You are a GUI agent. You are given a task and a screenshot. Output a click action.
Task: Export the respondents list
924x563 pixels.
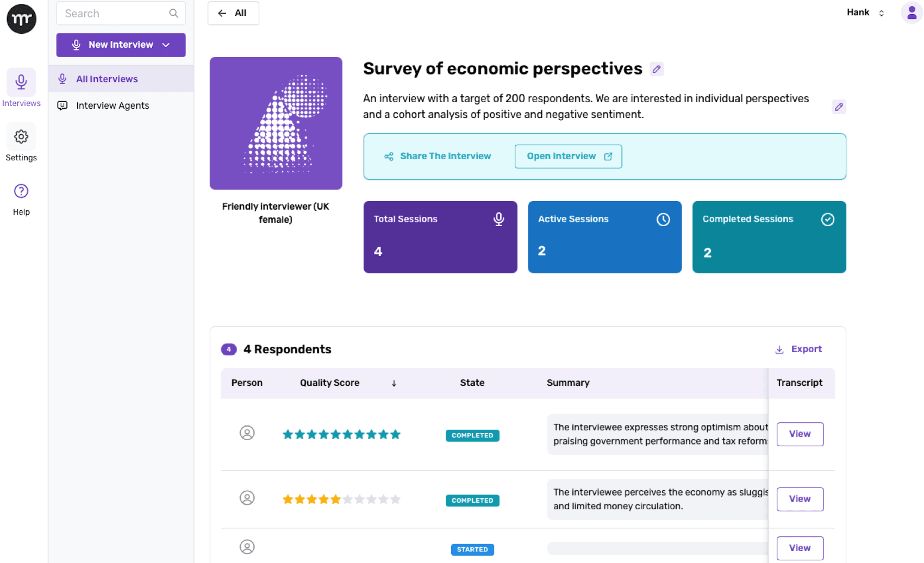pyautogui.click(x=798, y=349)
